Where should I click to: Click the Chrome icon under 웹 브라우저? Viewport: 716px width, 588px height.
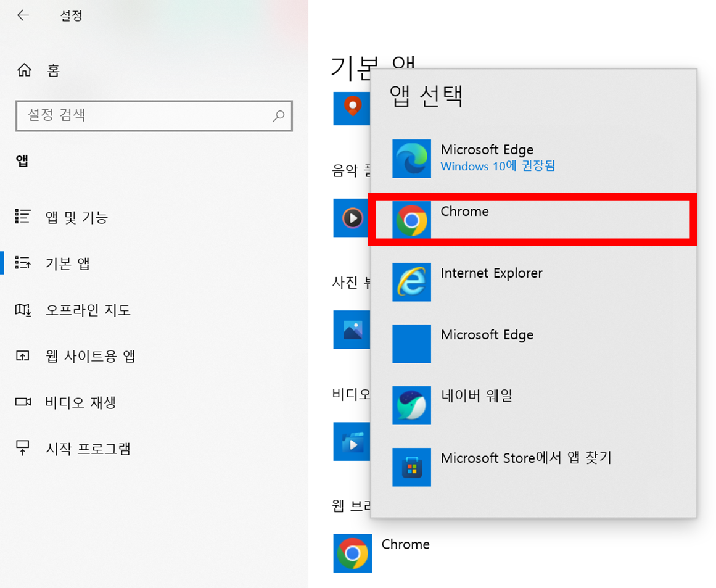[352, 553]
